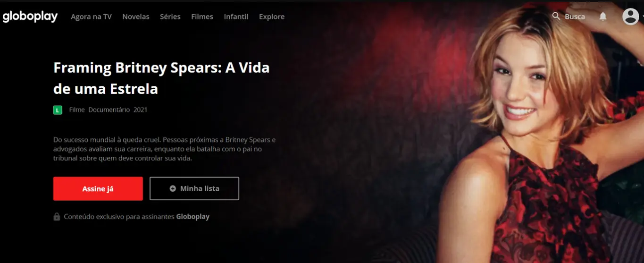644x263 pixels.
Task: Select Filmes in navigation bar
Action: [x=202, y=17]
